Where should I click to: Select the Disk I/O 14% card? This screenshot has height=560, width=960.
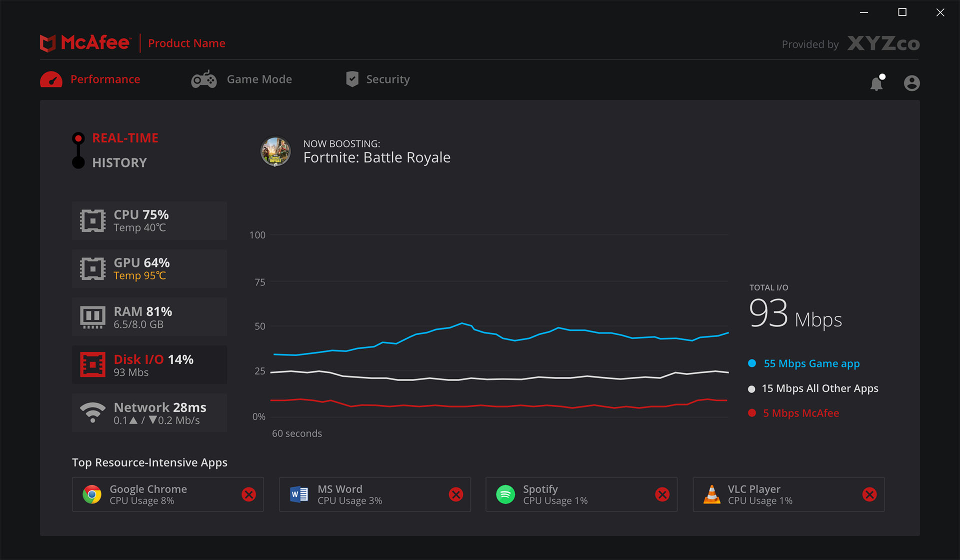coord(149,365)
